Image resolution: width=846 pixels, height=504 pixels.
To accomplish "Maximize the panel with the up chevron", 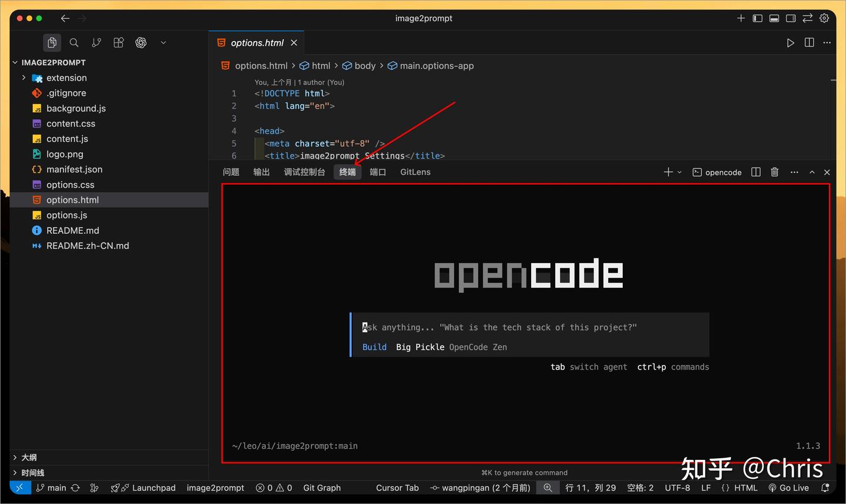I will coord(812,172).
